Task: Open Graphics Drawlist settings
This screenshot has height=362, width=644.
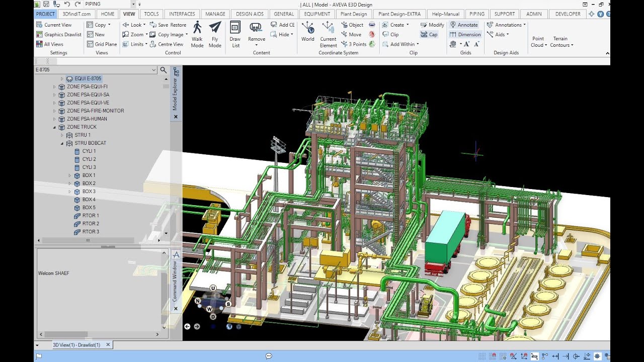Action: pos(59,34)
